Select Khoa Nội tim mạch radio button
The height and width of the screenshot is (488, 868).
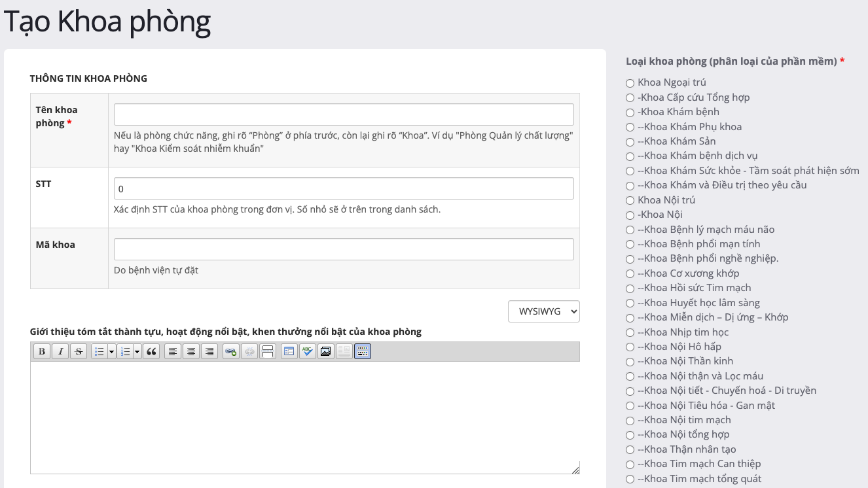click(630, 421)
